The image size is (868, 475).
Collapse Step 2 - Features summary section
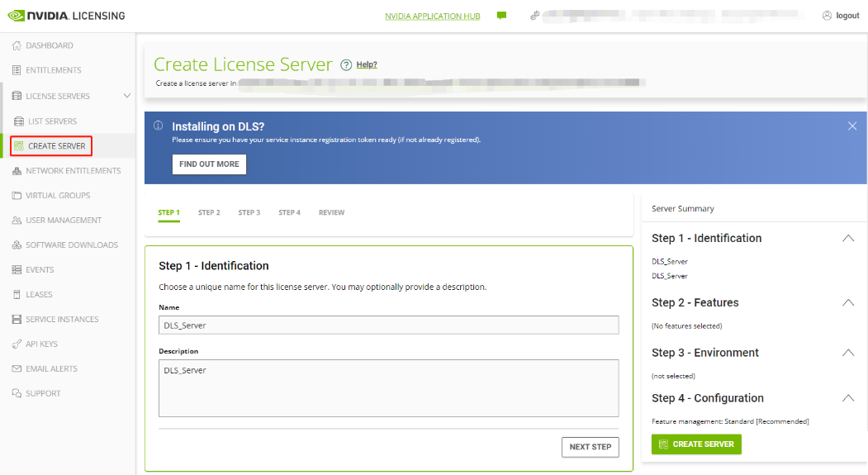coord(847,302)
